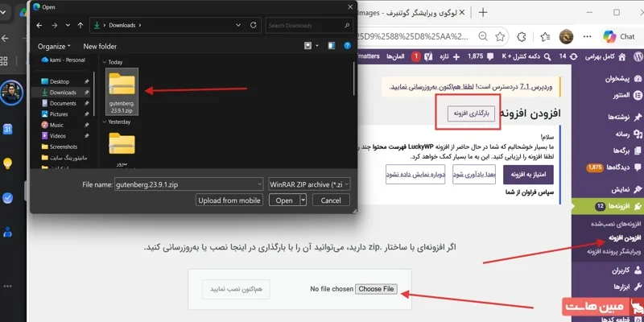Open the browser profile avatar
This screenshot has height=322, width=644.
click(x=567, y=36)
